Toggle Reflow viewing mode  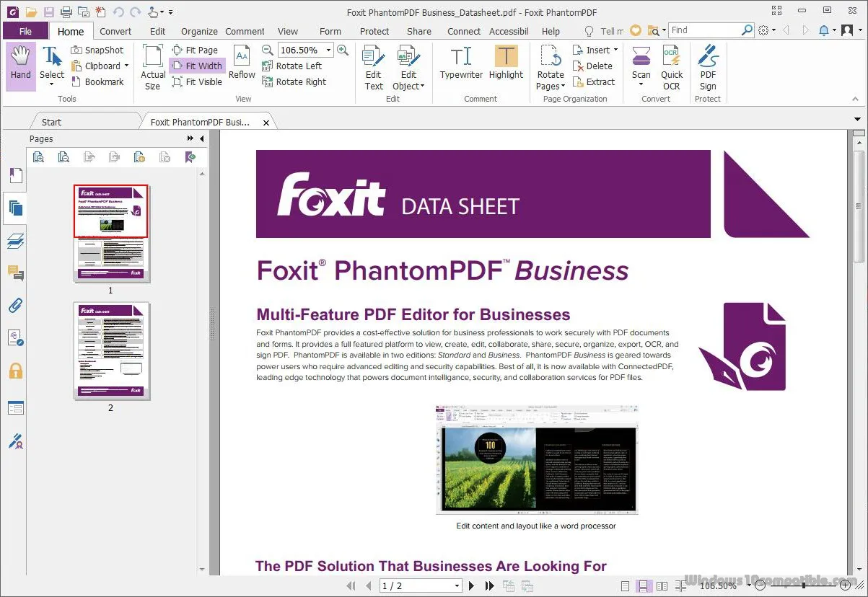click(x=242, y=65)
